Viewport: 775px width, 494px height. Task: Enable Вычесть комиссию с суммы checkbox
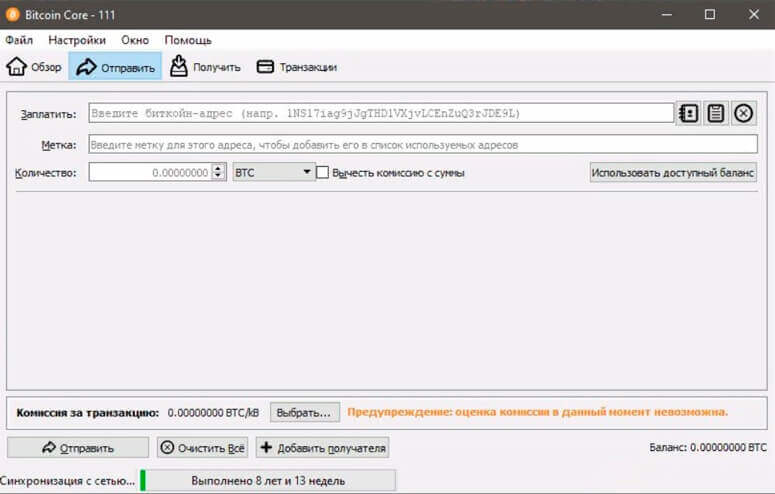(323, 172)
